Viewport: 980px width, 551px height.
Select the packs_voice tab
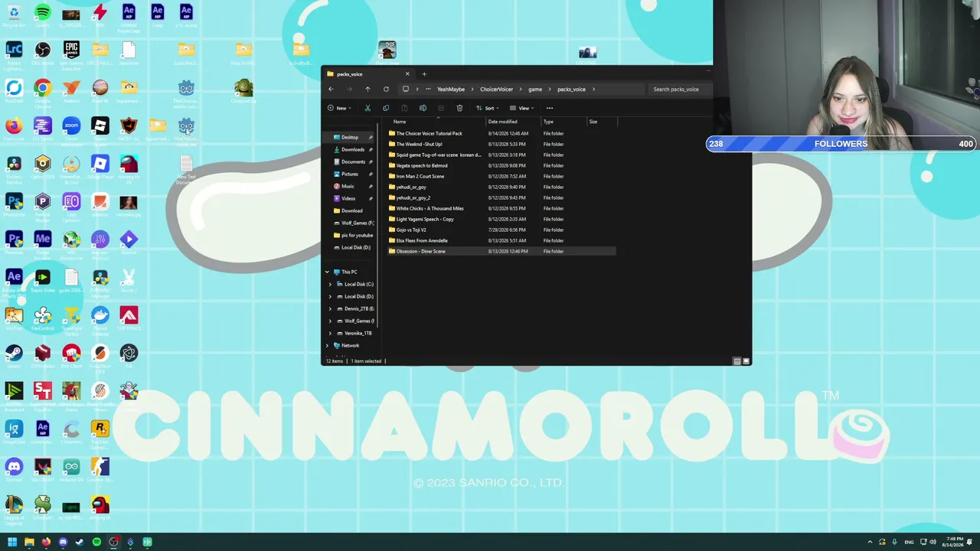tap(367, 74)
